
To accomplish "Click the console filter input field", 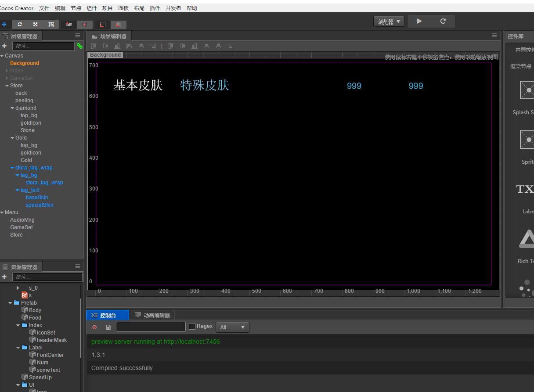I will 151,327.
